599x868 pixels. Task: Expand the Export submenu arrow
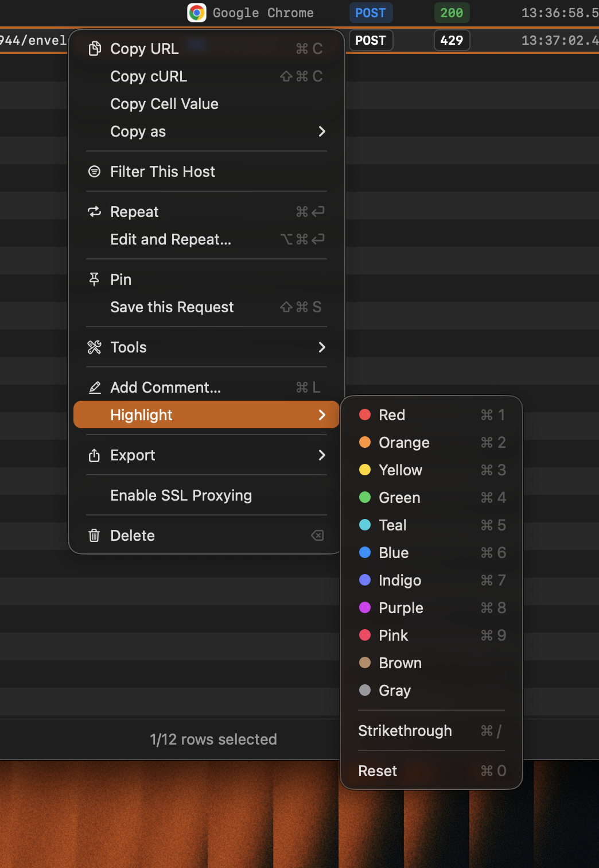pyautogui.click(x=322, y=455)
